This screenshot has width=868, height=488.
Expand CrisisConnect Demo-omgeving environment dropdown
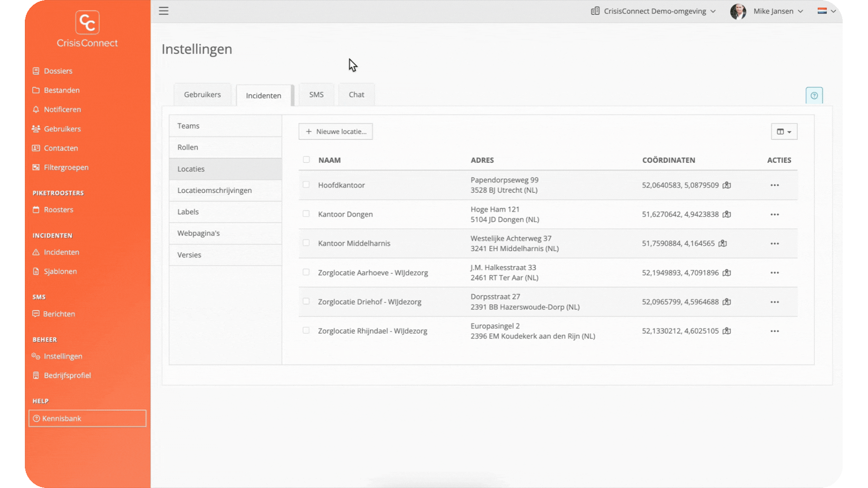(x=654, y=11)
